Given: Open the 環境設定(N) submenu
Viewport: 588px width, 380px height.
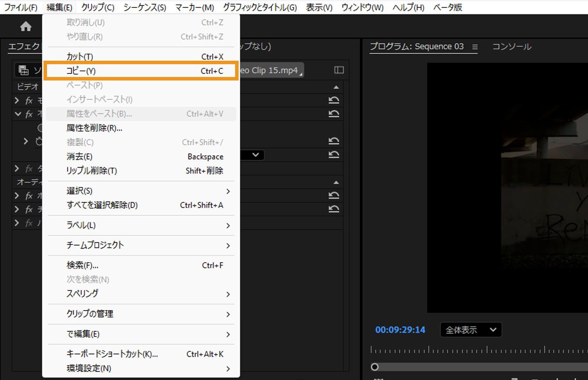Looking at the screenshot, I should (x=141, y=368).
